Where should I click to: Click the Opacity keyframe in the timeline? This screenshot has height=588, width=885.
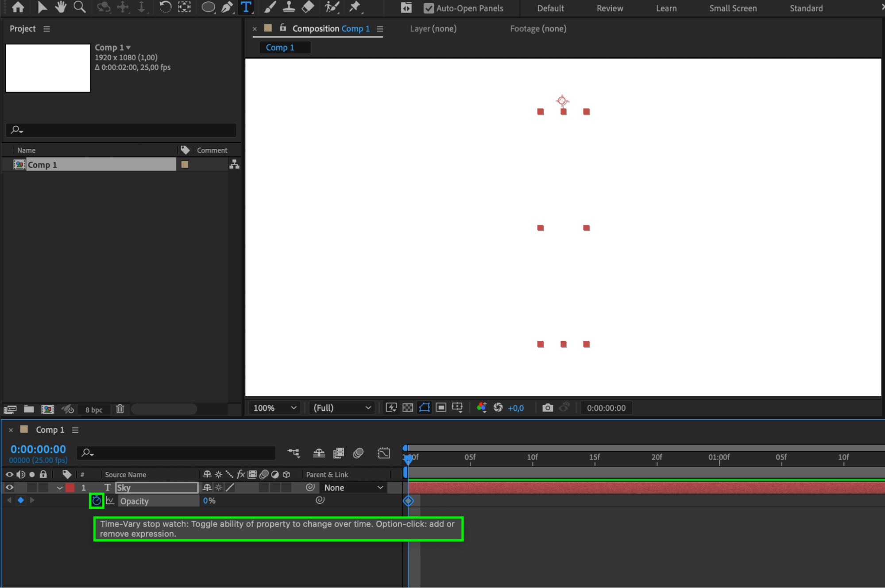pos(408,501)
